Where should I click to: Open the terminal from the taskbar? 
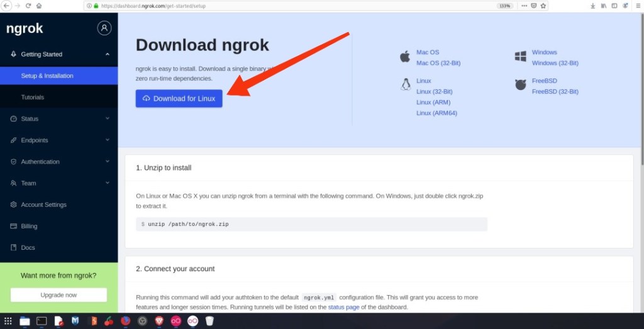42,321
